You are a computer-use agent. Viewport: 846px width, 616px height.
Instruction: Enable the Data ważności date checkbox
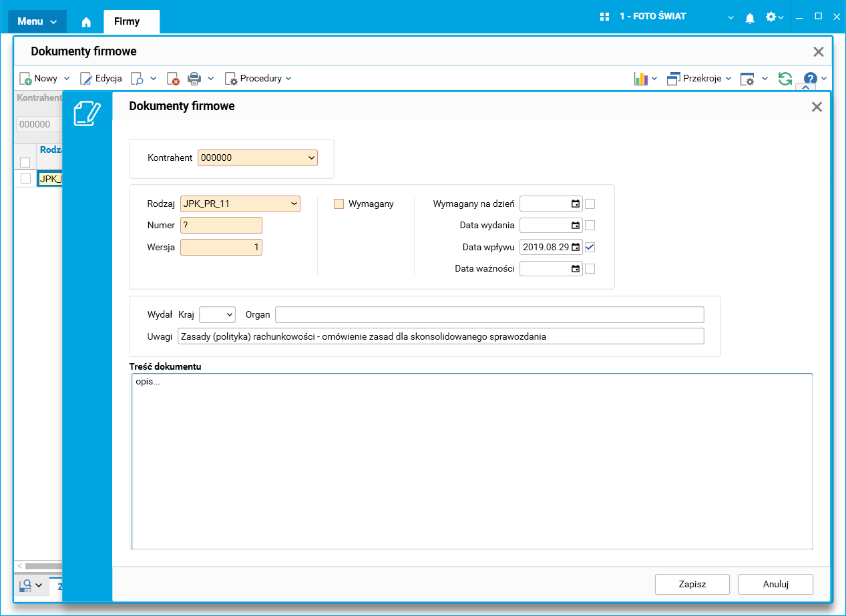point(590,269)
